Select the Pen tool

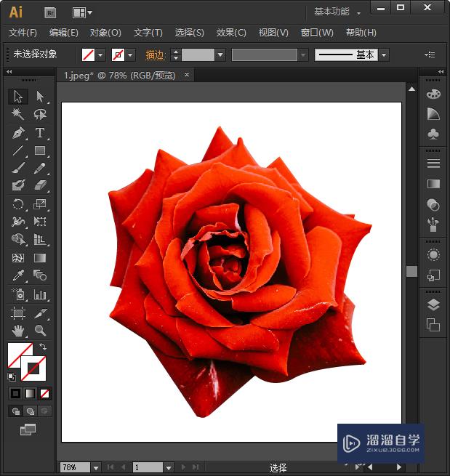(18, 133)
